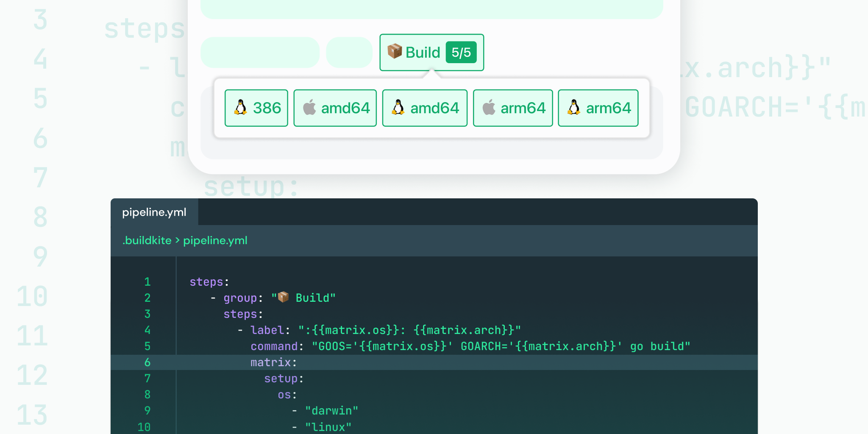
Task: Click the Linux penguin icon beside 386
Action: [241, 108]
